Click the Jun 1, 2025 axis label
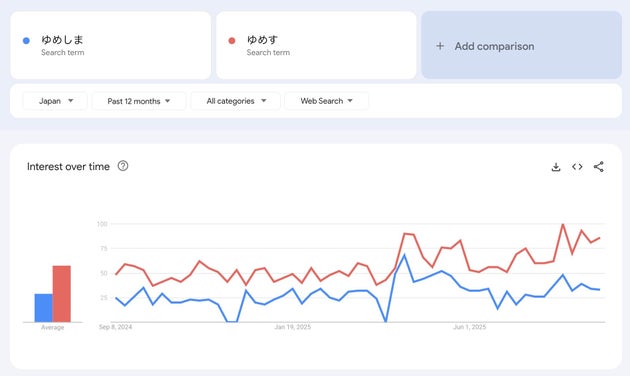The height and width of the screenshot is (376, 630). (x=470, y=327)
